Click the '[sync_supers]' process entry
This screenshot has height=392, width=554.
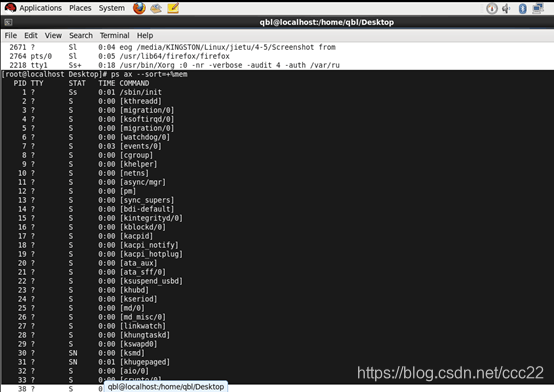[147, 200]
